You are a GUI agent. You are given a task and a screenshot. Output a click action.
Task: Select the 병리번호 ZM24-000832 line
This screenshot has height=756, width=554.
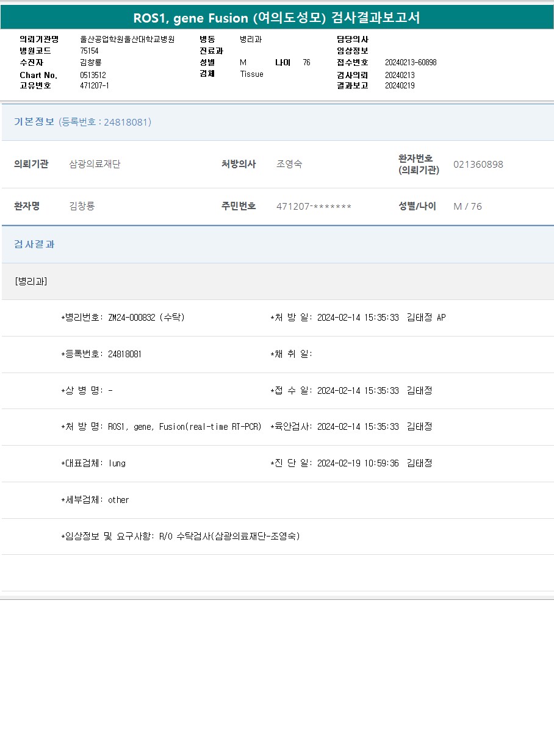(x=123, y=318)
